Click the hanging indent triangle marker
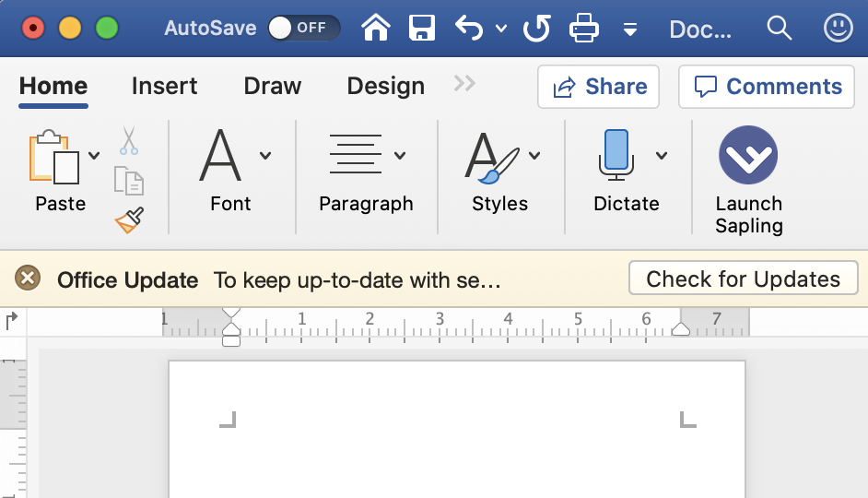Screen dimensions: 868x498 coord(231,329)
